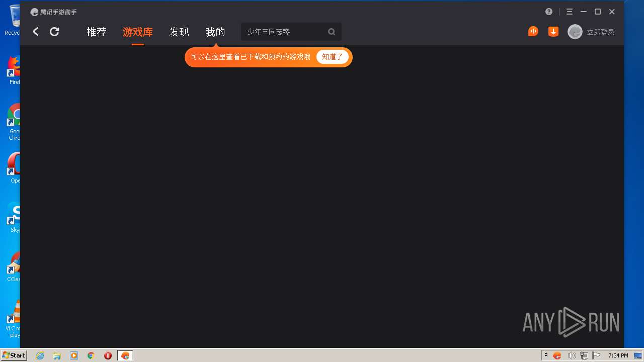Show hidden system tray icons

pyautogui.click(x=546, y=355)
